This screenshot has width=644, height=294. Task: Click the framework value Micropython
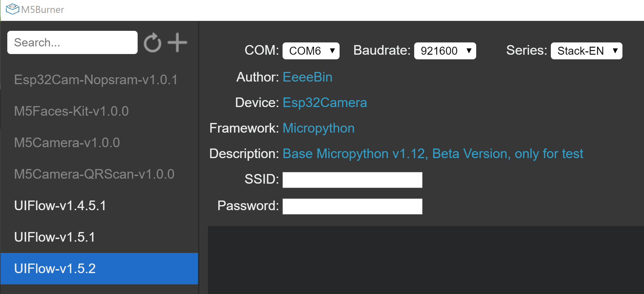click(x=318, y=128)
